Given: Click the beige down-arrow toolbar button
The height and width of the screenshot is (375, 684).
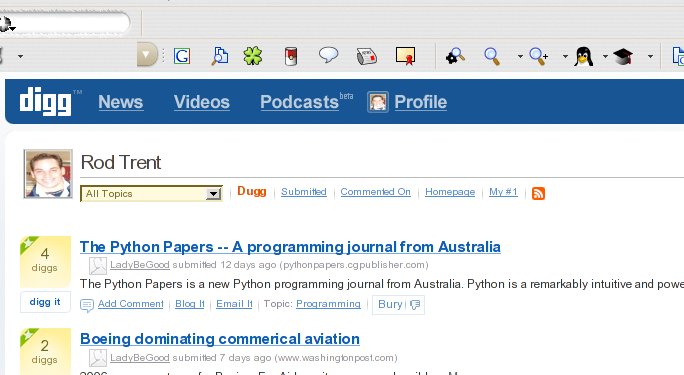Looking at the screenshot, I should 147,55.
